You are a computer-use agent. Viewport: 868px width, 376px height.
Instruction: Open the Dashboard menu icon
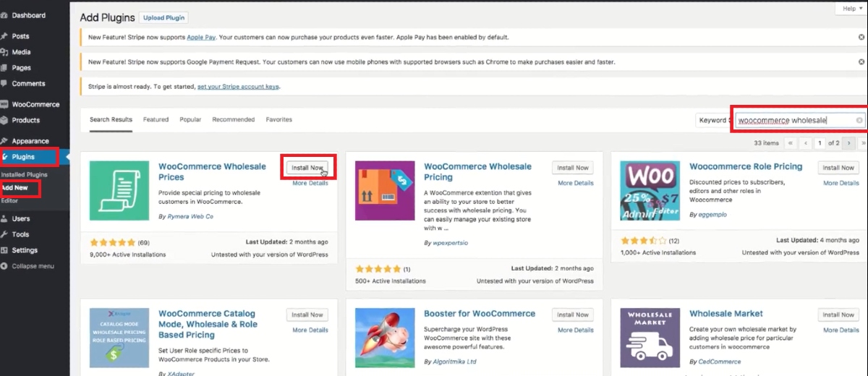click(4, 15)
